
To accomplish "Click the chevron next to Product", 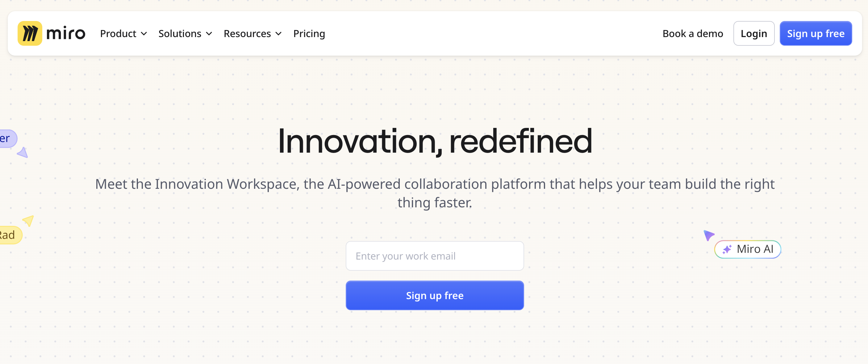I will coord(144,34).
